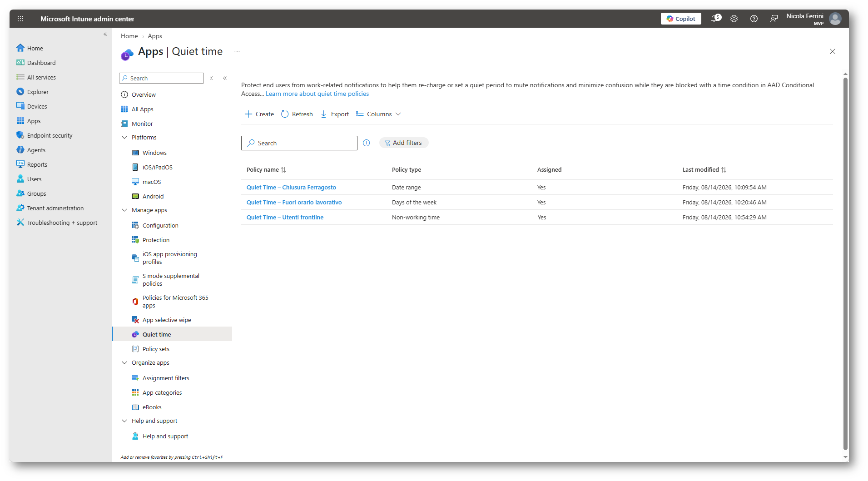Click the All services list icon
Viewport: 868px width, 481px height.
click(20, 77)
